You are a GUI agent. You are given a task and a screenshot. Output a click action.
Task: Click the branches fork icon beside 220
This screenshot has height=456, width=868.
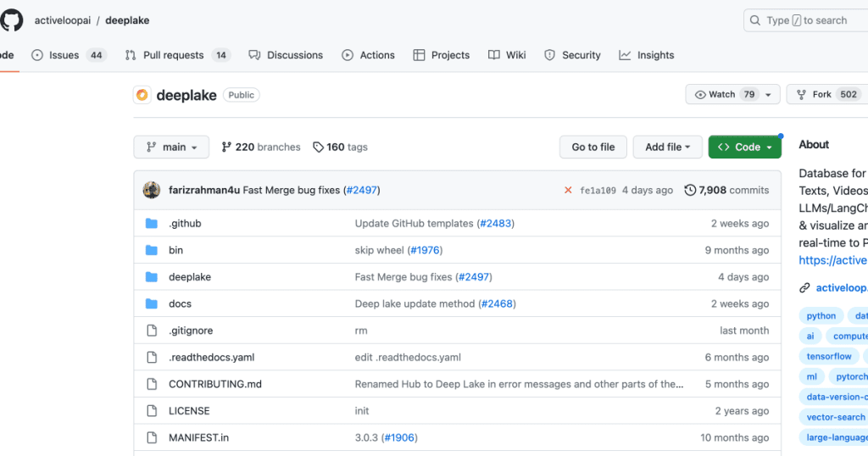tap(225, 147)
